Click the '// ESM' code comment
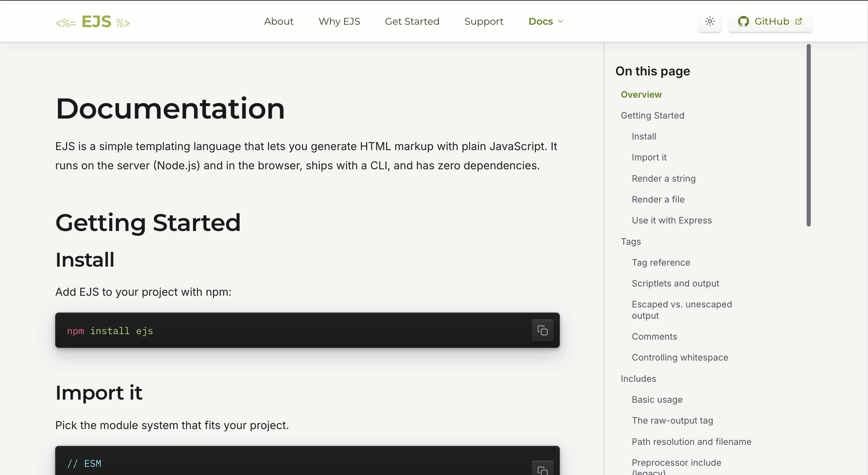Image resolution: width=868 pixels, height=475 pixels. tap(84, 464)
